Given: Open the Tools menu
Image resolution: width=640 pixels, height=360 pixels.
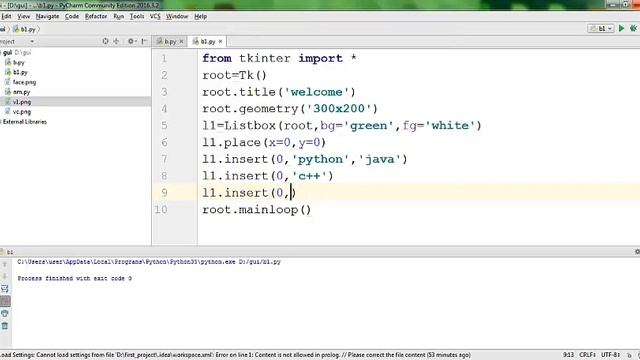Looking at the screenshot, I should tap(137, 16).
